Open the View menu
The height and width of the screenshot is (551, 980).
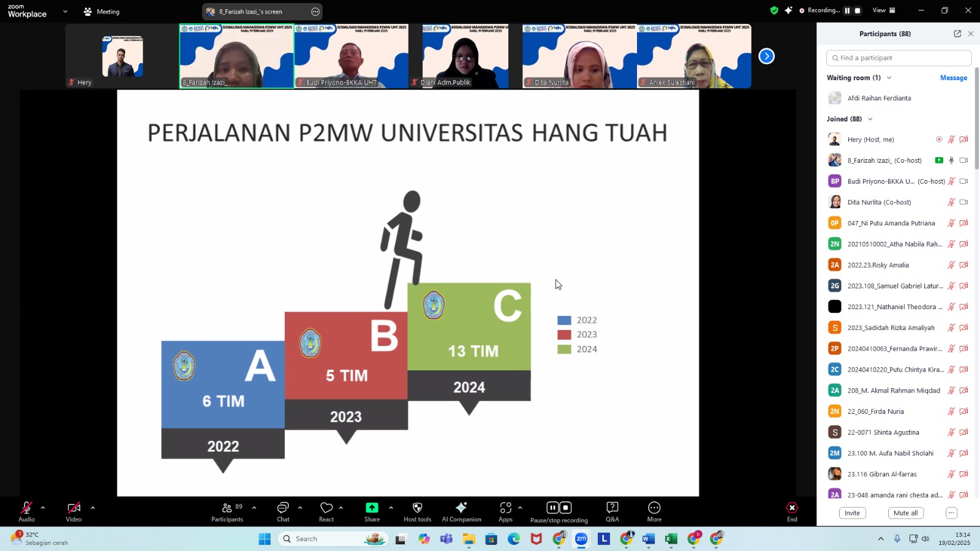tap(883, 10)
